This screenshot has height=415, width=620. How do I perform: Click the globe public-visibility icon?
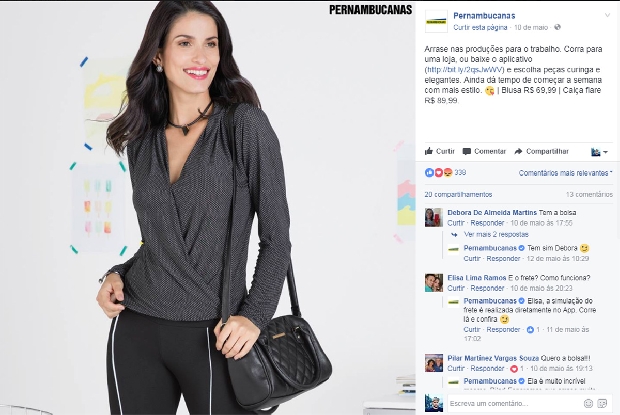(558, 27)
